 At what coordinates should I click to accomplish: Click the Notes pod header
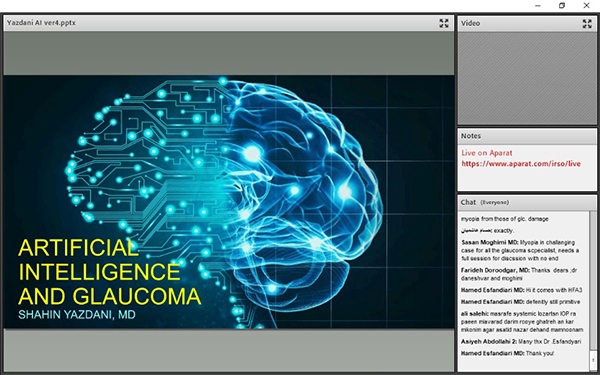[527, 136]
